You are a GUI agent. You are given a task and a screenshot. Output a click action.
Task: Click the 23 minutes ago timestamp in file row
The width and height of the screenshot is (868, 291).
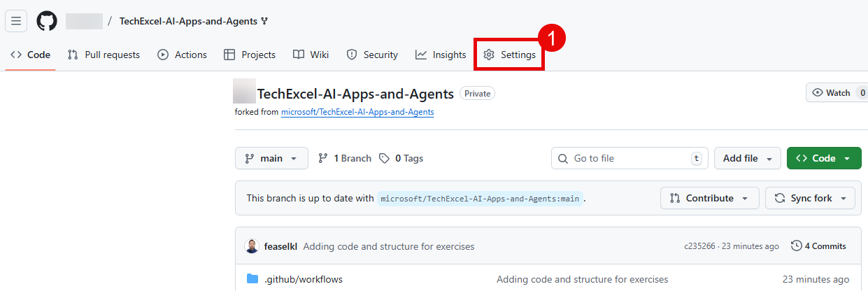point(816,279)
